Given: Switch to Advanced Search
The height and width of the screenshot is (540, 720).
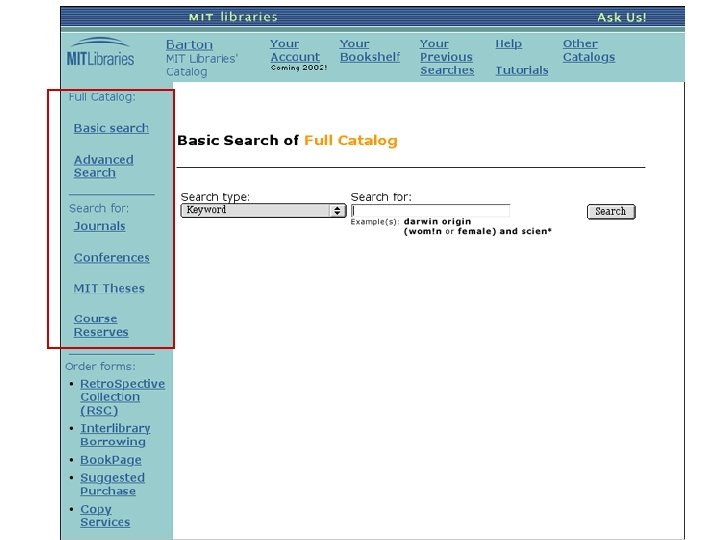Looking at the screenshot, I should click(x=104, y=166).
